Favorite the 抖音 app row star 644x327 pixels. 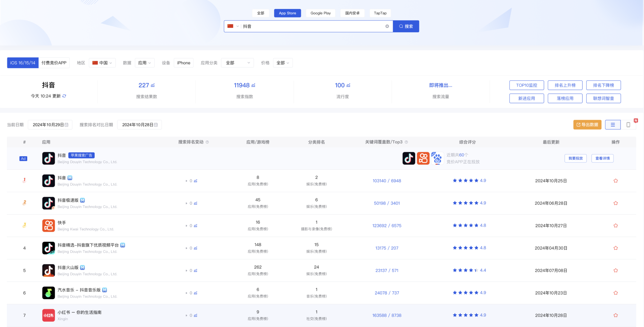615,181
